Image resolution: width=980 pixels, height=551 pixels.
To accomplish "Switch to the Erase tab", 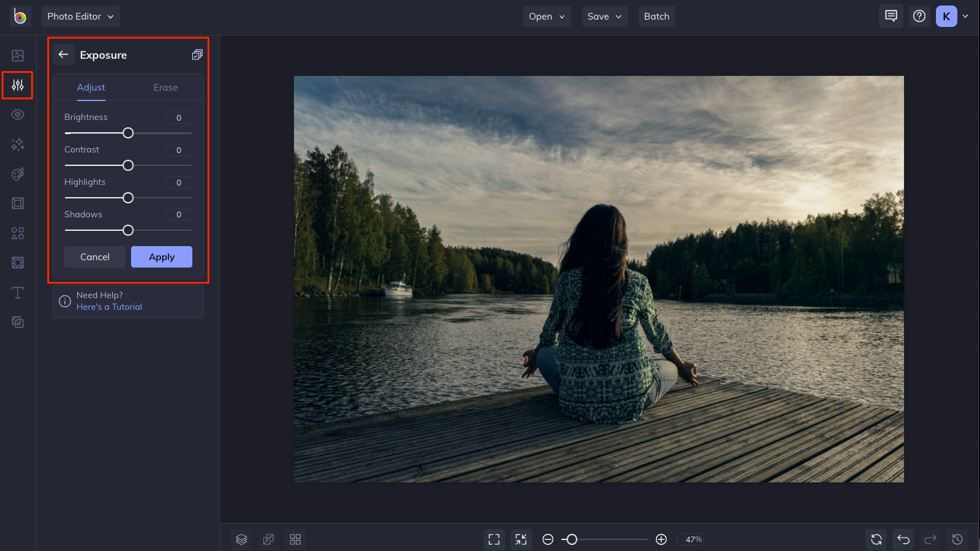I will pos(165,87).
